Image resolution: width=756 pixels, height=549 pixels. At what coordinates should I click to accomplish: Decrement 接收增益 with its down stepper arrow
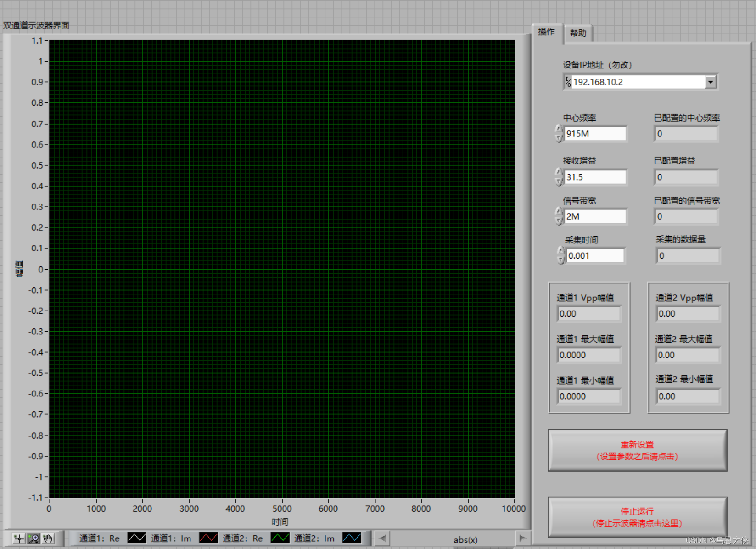tap(559, 181)
